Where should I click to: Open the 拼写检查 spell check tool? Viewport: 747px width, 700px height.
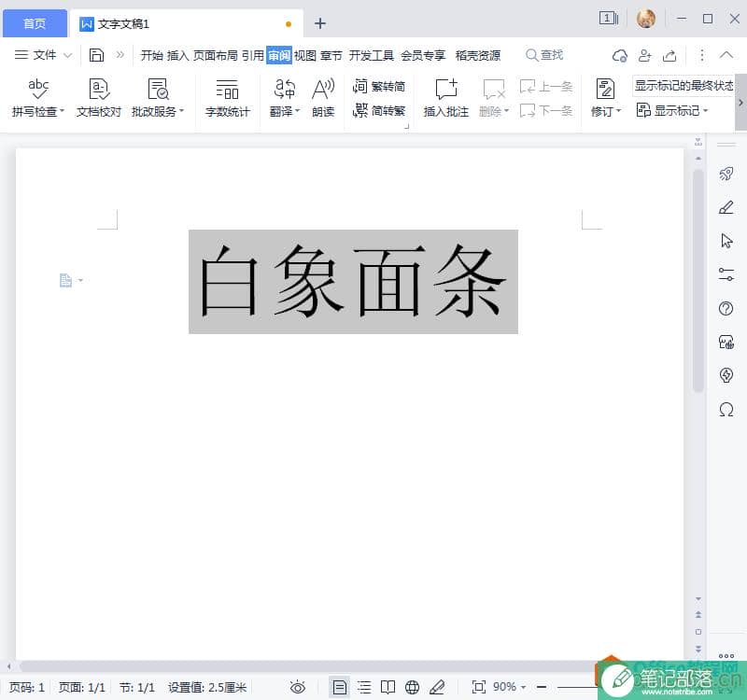pyautogui.click(x=37, y=98)
